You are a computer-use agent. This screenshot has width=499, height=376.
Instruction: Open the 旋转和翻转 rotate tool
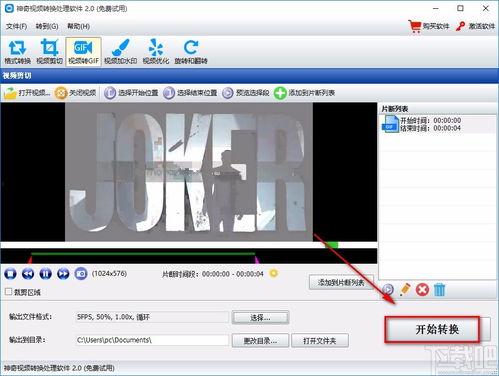(x=191, y=52)
